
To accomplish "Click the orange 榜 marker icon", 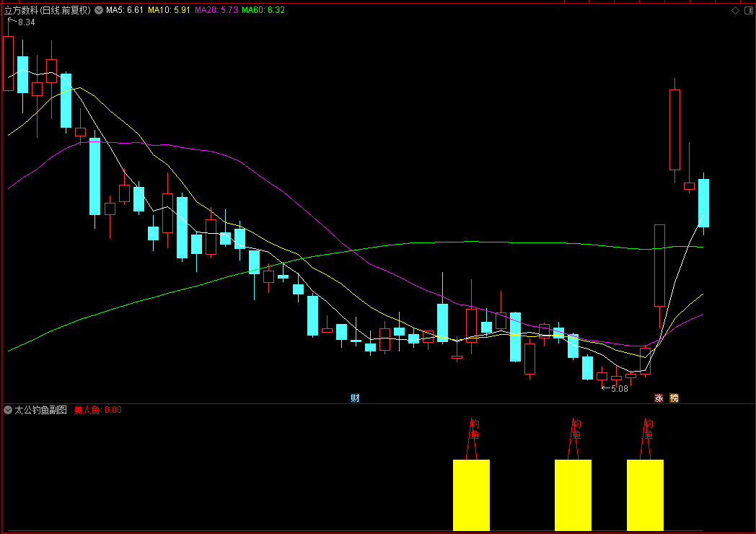I will pos(674,398).
